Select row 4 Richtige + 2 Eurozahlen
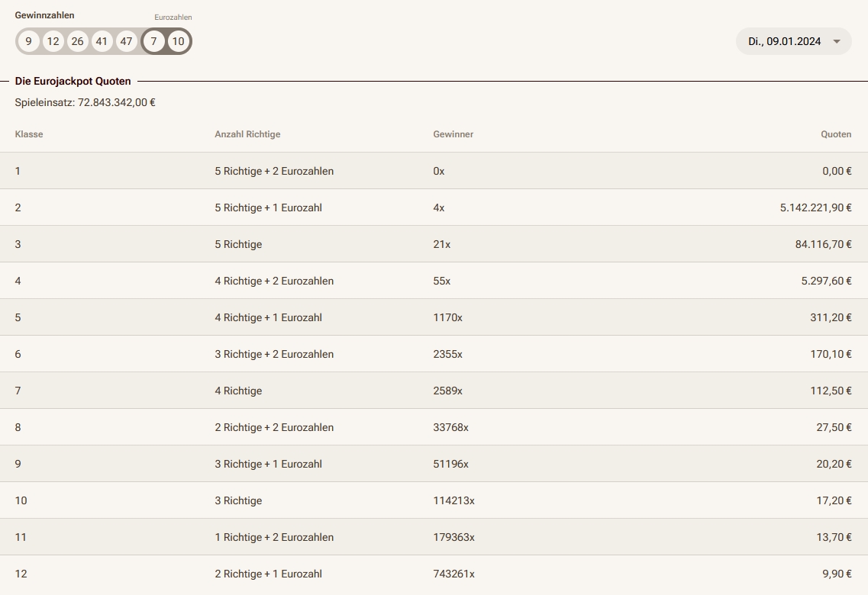Image resolution: width=868 pixels, height=595 pixels. (434, 281)
